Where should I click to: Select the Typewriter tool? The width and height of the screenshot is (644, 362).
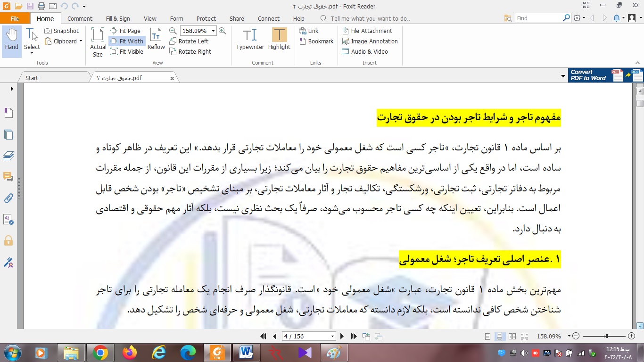click(250, 39)
